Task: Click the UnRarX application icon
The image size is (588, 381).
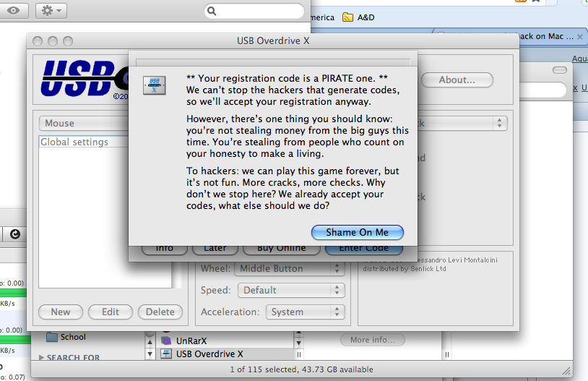Action: pyautogui.click(x=165, y=340)
